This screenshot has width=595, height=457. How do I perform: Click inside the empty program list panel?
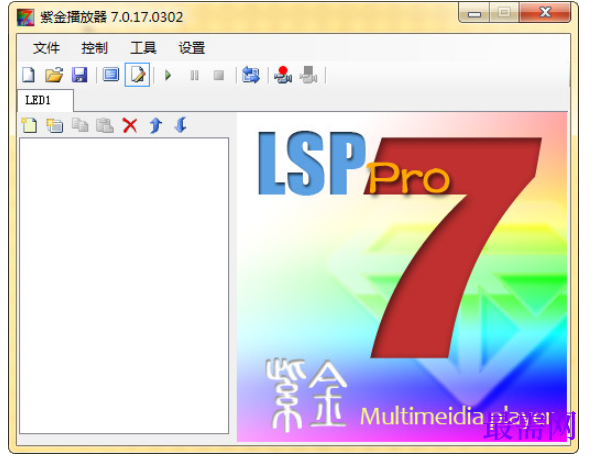(124, 285)
